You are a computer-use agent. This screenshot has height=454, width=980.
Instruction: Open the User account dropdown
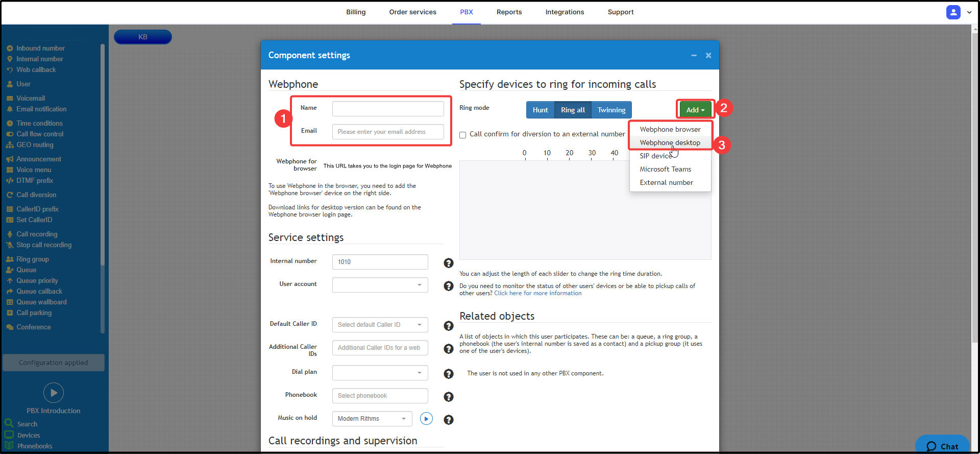[380, 285]
